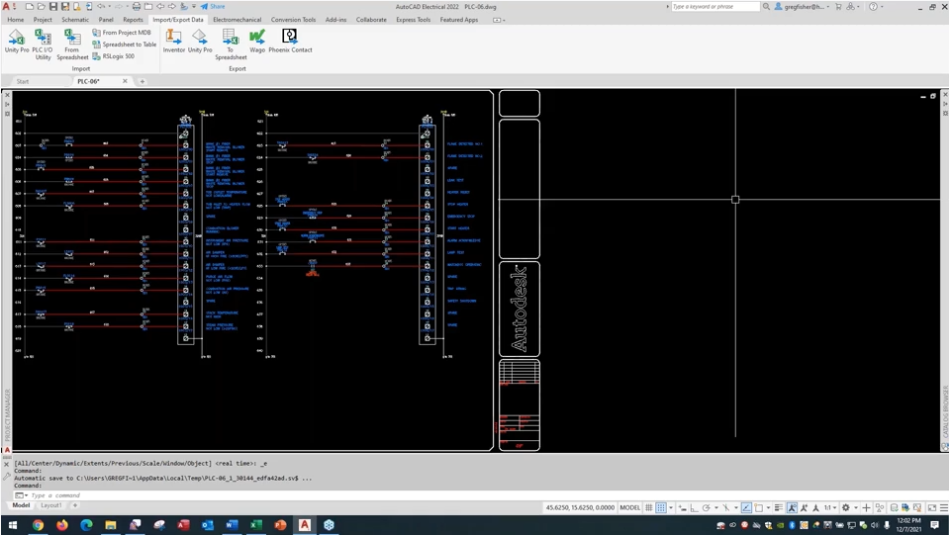Export data to Inventor

click(x=174, y=41)
